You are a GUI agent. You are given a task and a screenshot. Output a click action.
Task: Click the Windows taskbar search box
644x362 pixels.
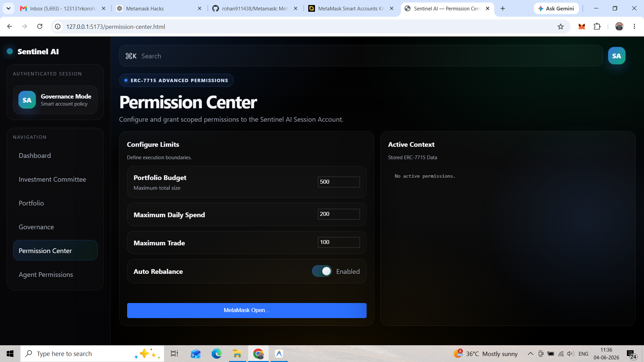pos(92,354)
